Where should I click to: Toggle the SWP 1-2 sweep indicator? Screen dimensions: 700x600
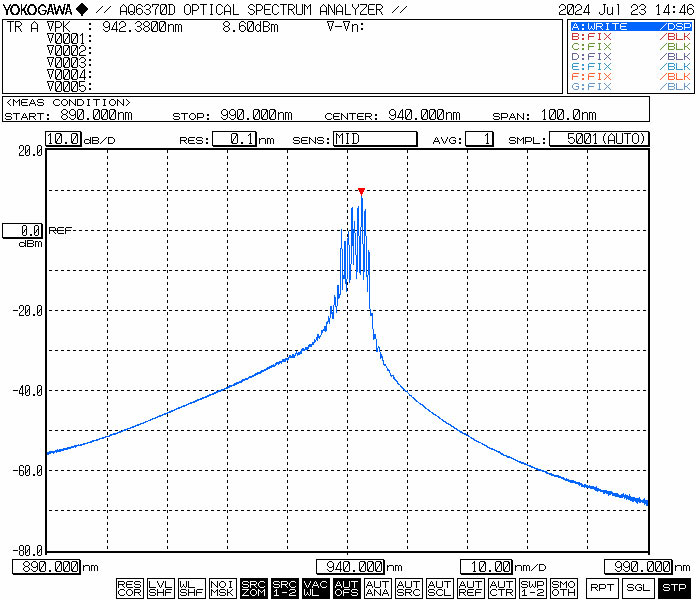point(533,588)
